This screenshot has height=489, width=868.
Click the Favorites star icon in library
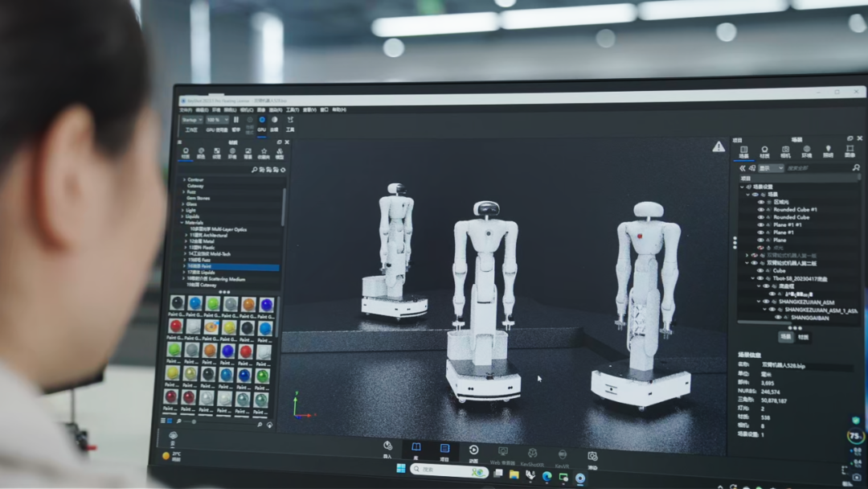[264, 151]
